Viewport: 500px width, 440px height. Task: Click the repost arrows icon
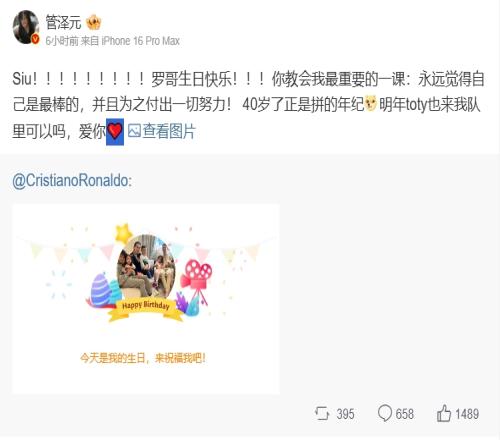click(322, 413)
